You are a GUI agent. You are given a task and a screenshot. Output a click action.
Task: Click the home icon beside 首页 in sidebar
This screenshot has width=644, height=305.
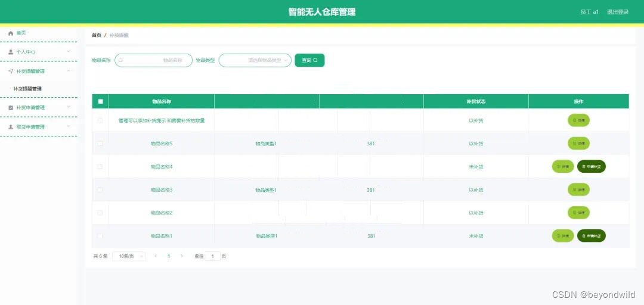click(11, 33)
